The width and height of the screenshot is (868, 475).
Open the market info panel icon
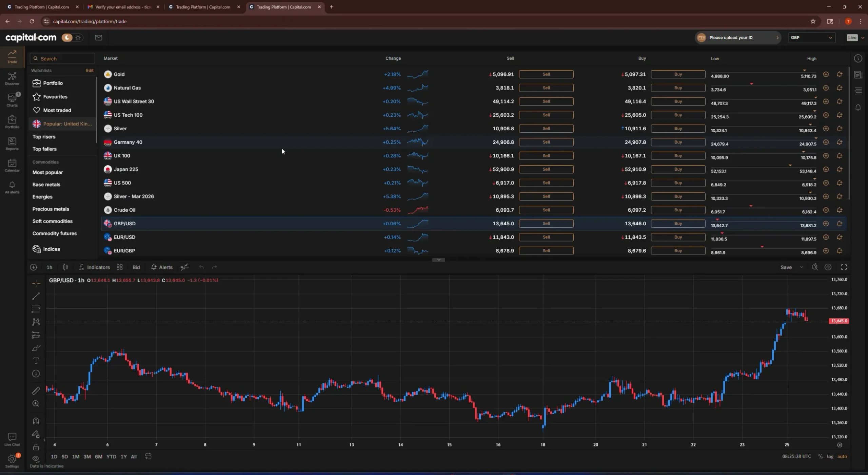(858, 59)
